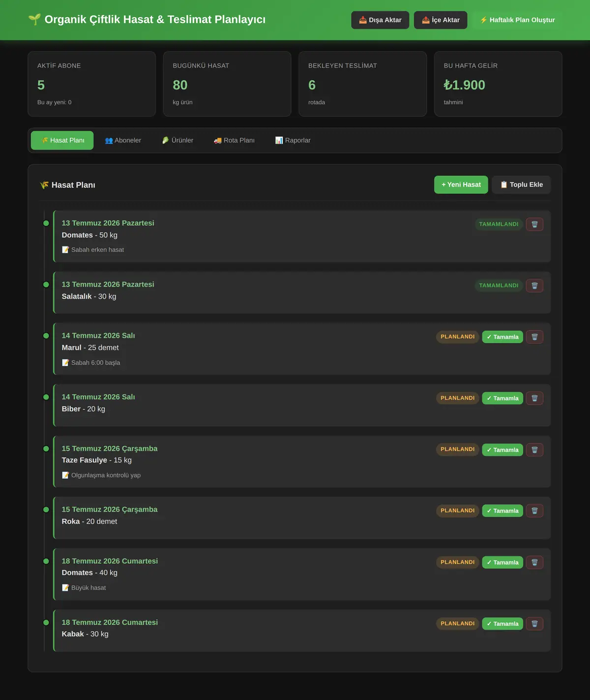Screen dimensions: 590x700
Task: Delete the Biber 20 kg harvest entry
Action: point(534,398)
